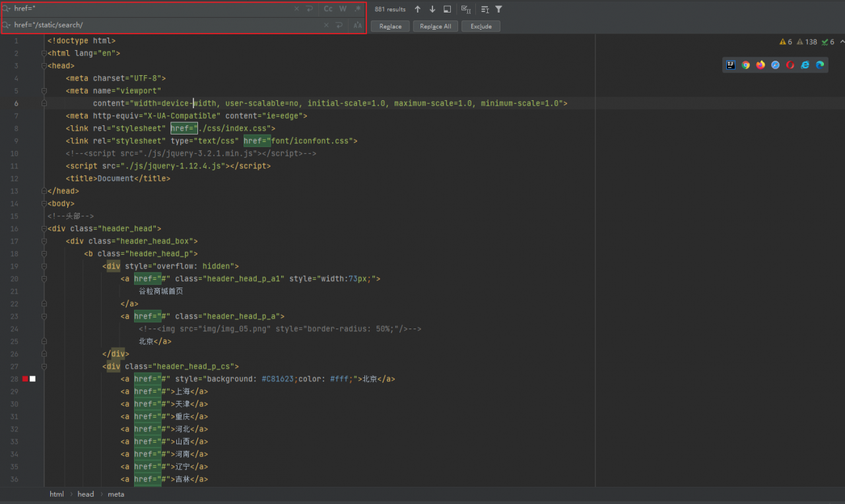Toggle Regex (.*) search option
This screenshot has width=845, height=504.
click(x=358, y=9)
